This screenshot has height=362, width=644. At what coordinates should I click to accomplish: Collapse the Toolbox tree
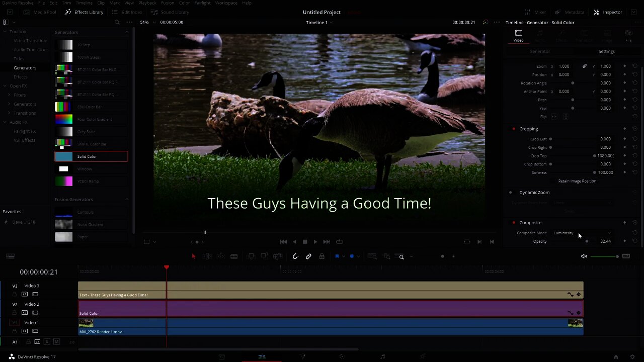(5, 32)
